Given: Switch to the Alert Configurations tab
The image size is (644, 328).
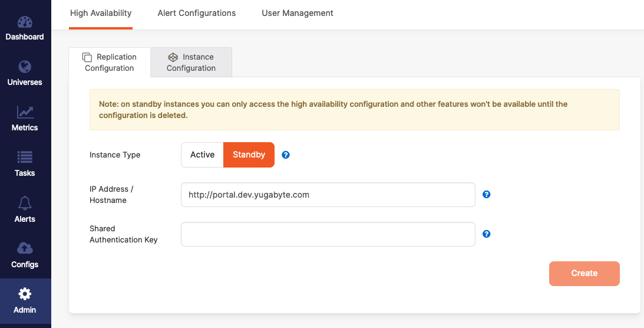Looking at the screenshot, I should tap(197, 13).
